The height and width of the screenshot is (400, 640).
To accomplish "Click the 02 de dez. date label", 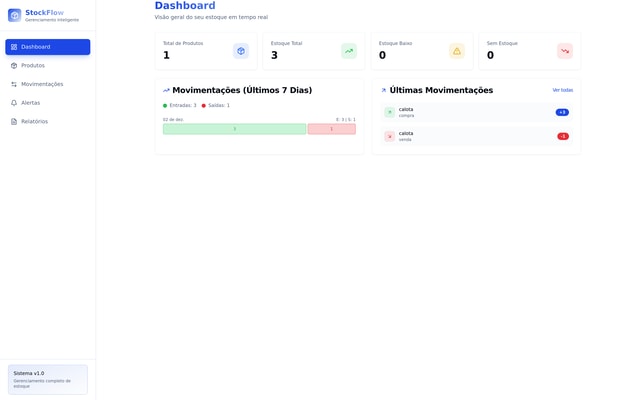I will point(173,120).
